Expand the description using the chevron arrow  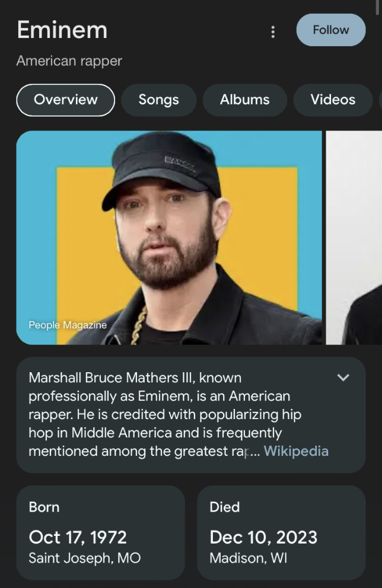tap(343, 378)
